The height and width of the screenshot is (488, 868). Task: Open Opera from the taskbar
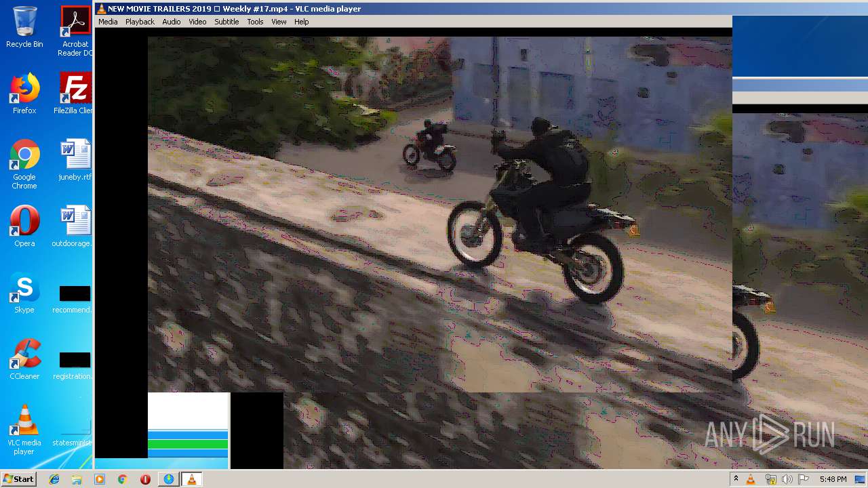(x=145, y=479)
